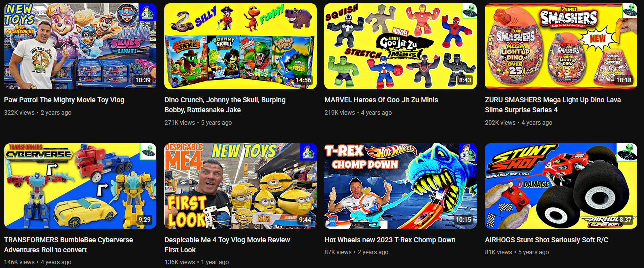The image size is (644, 268).
Task: Click the 18:18 duration badge
Action: 624,80
